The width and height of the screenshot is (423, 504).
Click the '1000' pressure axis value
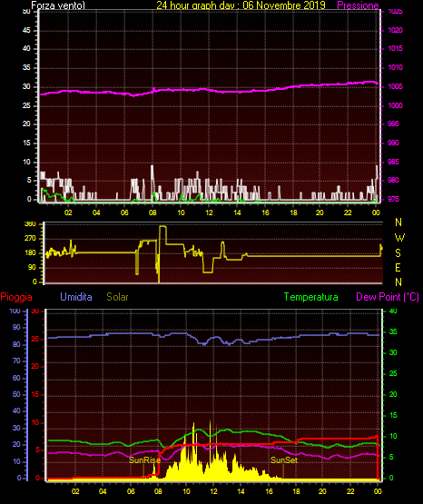395,105
